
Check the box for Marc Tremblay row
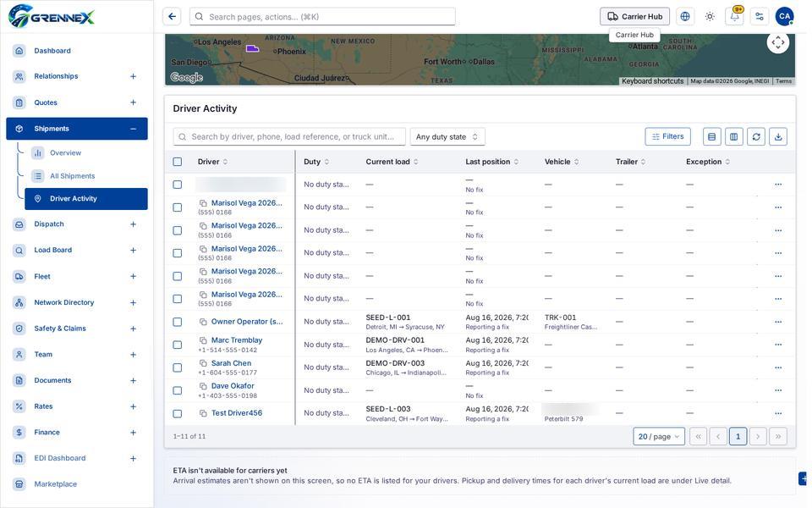(x=177, y=345)
